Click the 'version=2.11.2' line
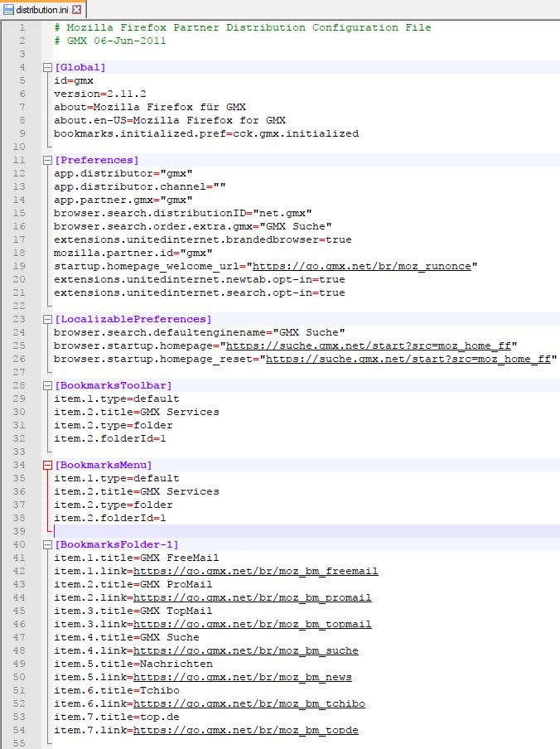The height and width of the screenshot is (749, 560). tap(99, 94)
